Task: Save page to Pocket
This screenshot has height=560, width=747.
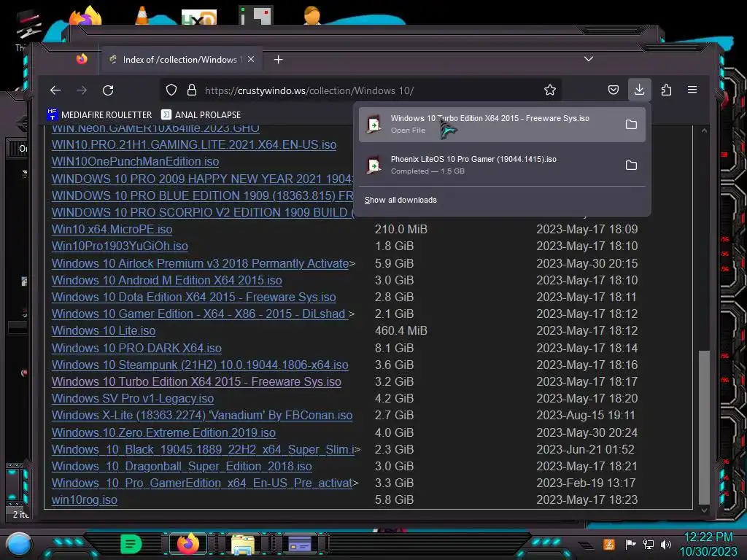Action: pyautogui.click(x=613, y=90)
